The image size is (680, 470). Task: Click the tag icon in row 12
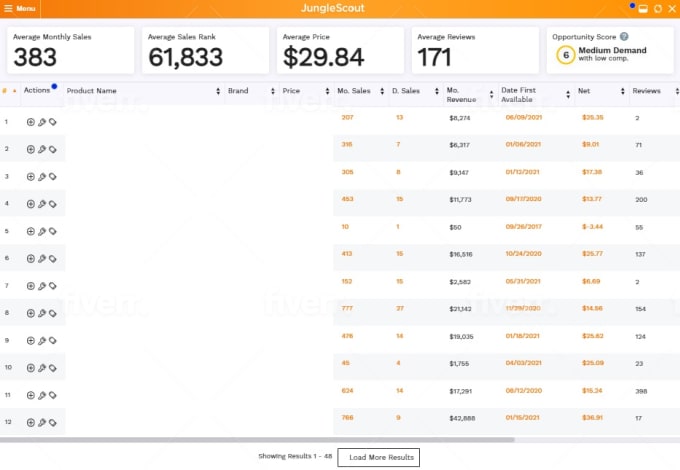52,423
